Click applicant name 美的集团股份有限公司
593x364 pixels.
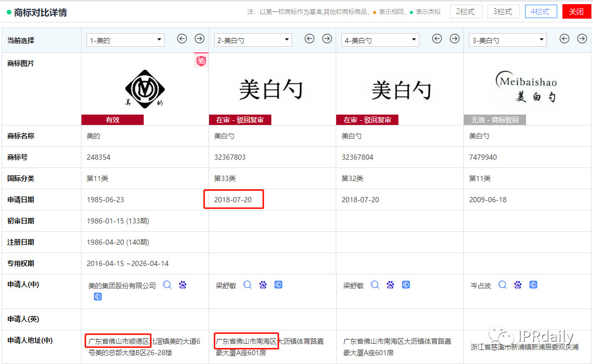(x=122, y=286)
